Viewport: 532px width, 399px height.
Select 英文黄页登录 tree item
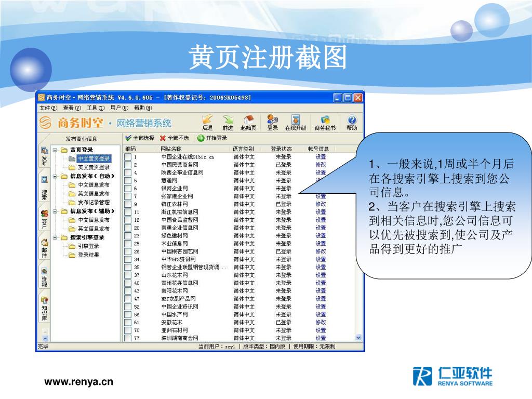point(94,167)
